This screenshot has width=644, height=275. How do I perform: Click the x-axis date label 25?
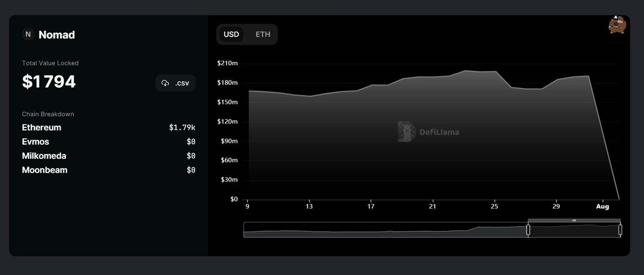tap(495, 207)
